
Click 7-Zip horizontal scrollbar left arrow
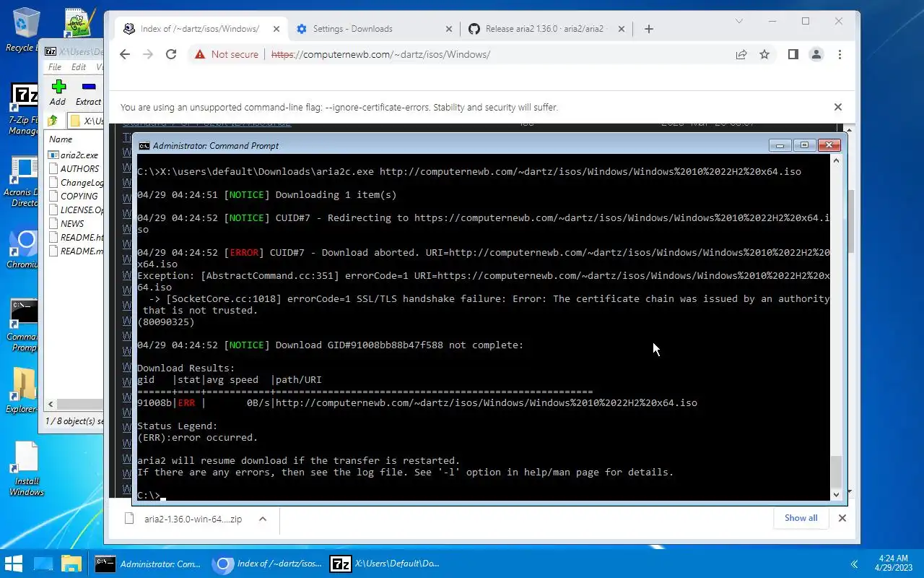click(51, 405)
